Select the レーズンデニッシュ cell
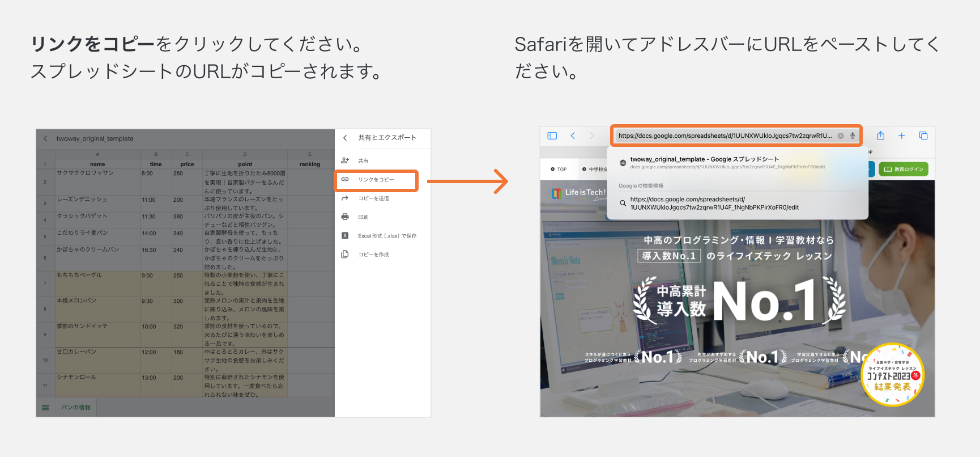This screenshot has height=457, width=980. click(x=97, y=204)
